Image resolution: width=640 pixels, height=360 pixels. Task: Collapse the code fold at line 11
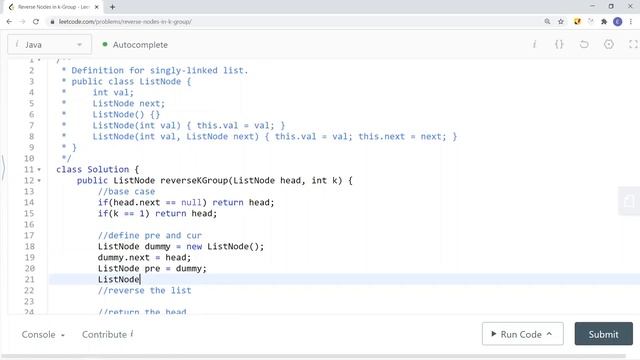[39, 169]
